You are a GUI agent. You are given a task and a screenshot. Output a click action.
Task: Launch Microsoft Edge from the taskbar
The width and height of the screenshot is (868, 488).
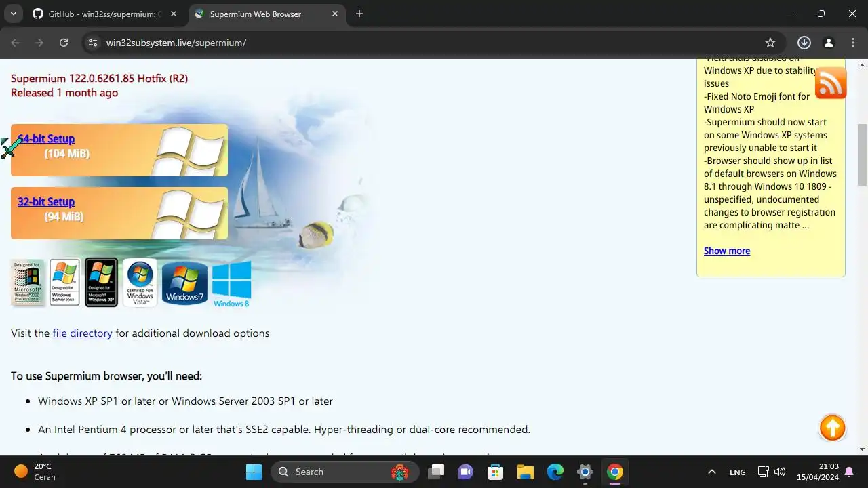(x=555, y=472)
